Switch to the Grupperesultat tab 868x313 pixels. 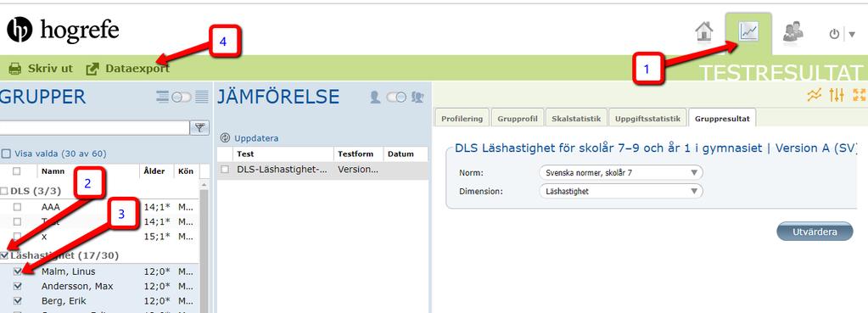click(x=722, y=119)
